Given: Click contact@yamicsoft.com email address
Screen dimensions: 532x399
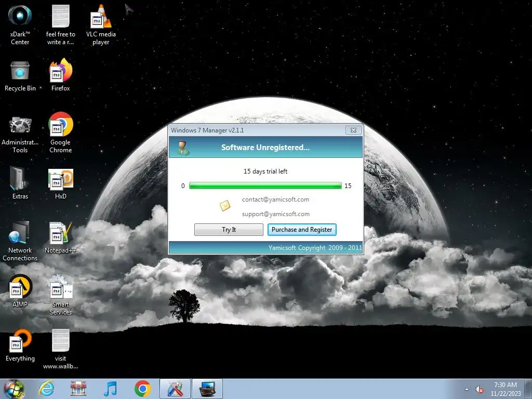Looking at the screenshot, I should click(x=275, y=199).
